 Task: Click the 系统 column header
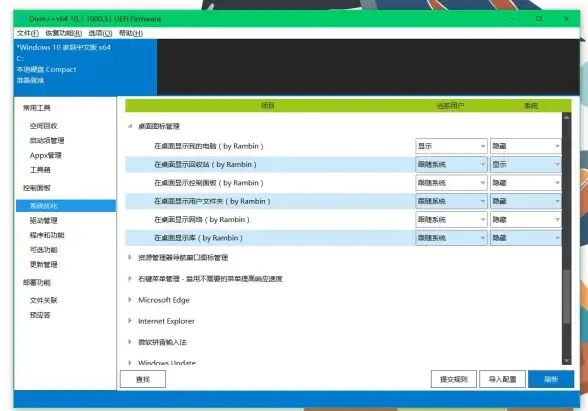pos(531,106)
